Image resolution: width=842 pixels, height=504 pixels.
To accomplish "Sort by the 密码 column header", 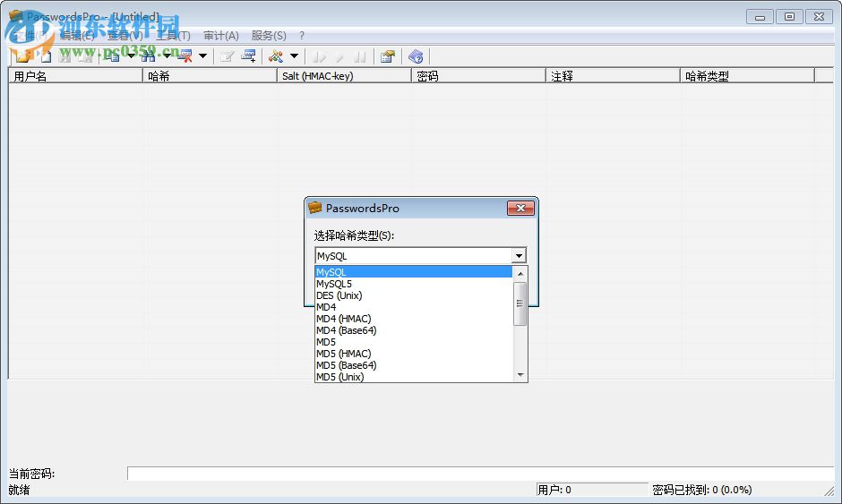I will [478, 76].
